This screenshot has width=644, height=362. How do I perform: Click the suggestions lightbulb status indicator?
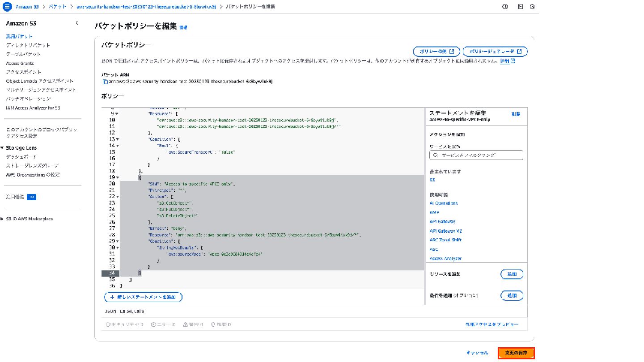[x=220, y=324]
